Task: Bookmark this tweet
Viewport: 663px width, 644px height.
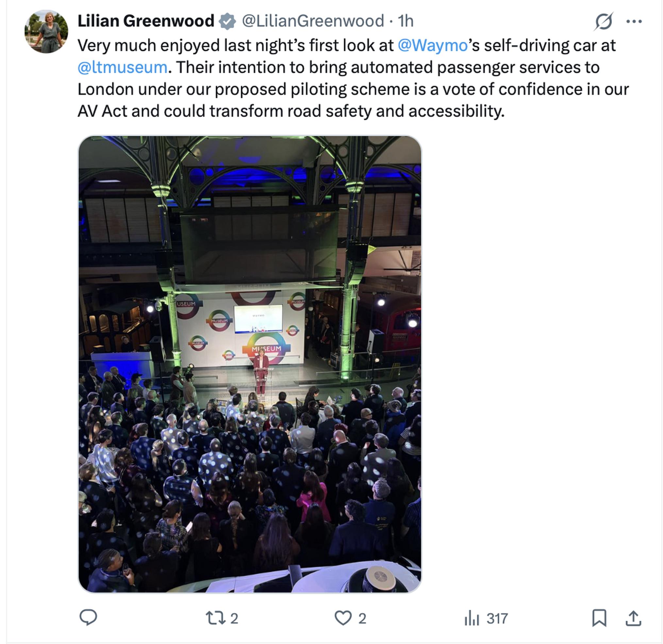Action: pyautogui.click(x=599, y=618)
